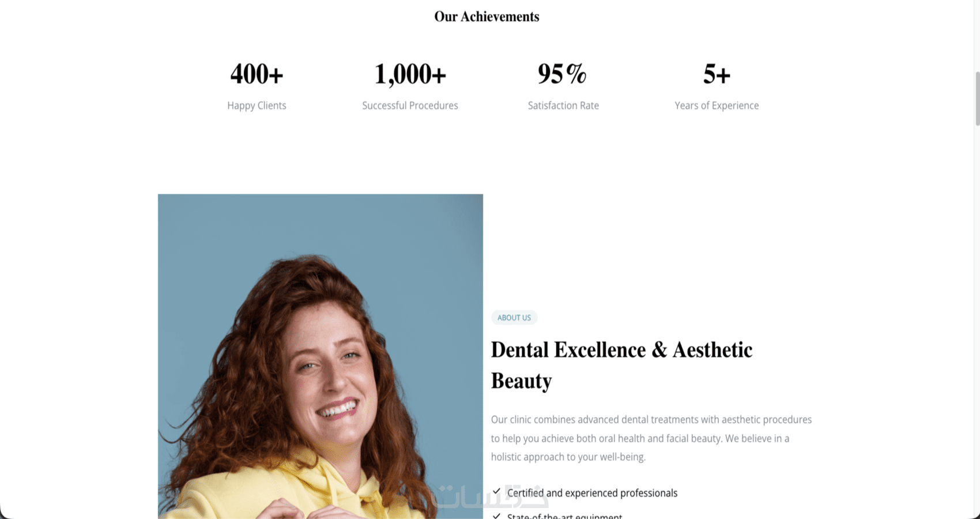Screen dimensions: 980x519
Task: Click the checkmark icon beside State-of-the-art equipment
Action: (x=496, y=516)
